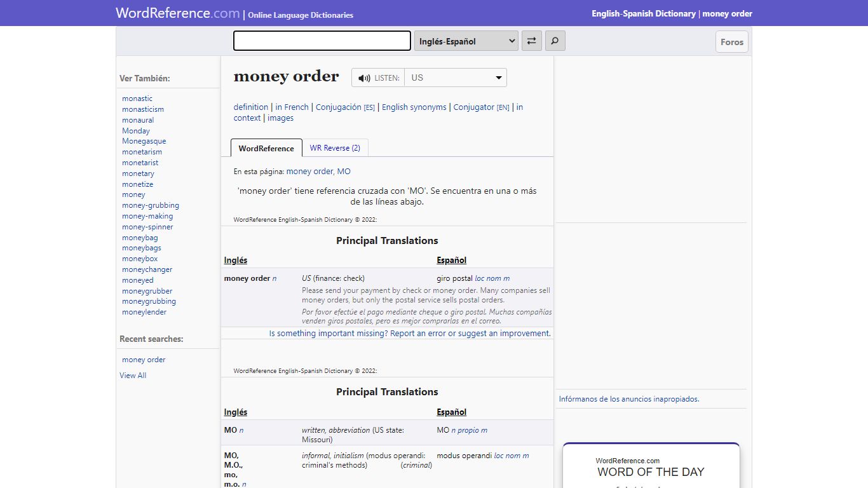This screenshot has width=868, height=488.
Task: Click the WordReference.com logo
Action: point(178,13)
